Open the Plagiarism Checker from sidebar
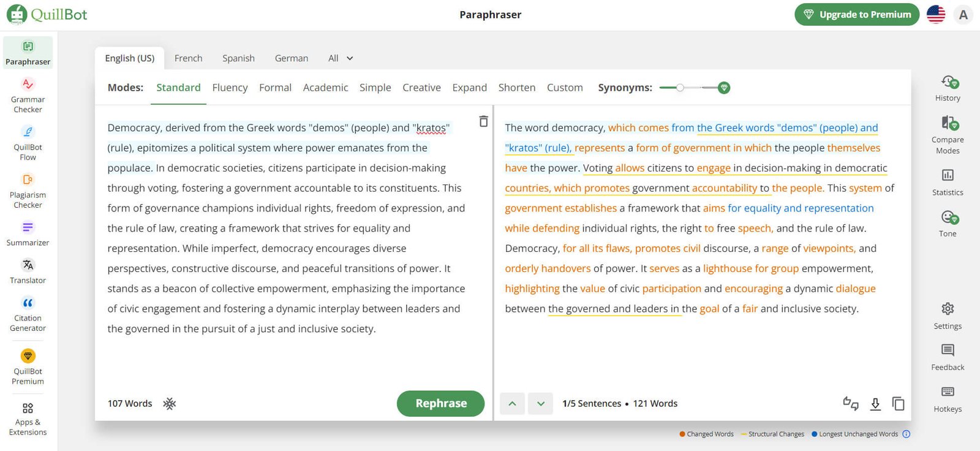 point(28,191)
